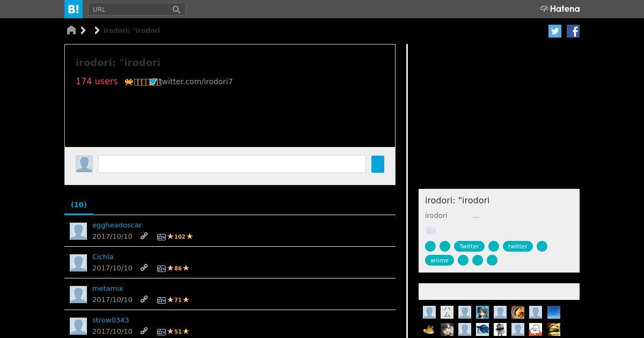Image resolution: width=644 pixels, height=338 pixels.
Task: Open eggheadoscar's user profile
Action: [x=117, y=225]
